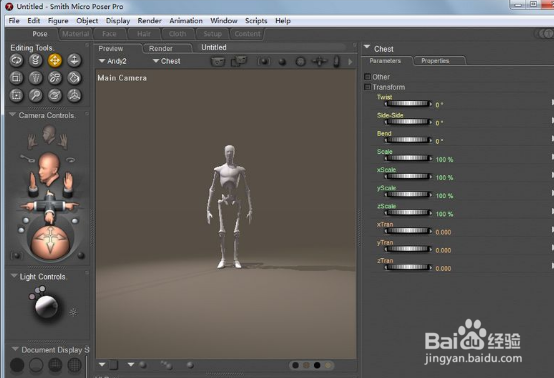
Task: Choose the Silhouette display style sphere
Action: point(17,365)
